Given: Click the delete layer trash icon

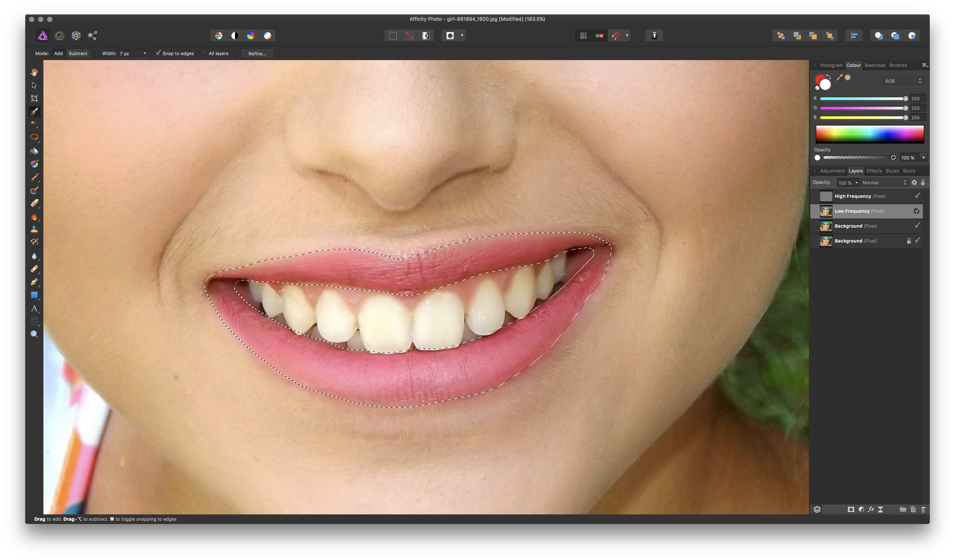Looking at the screenshot, I should point(923,510).
